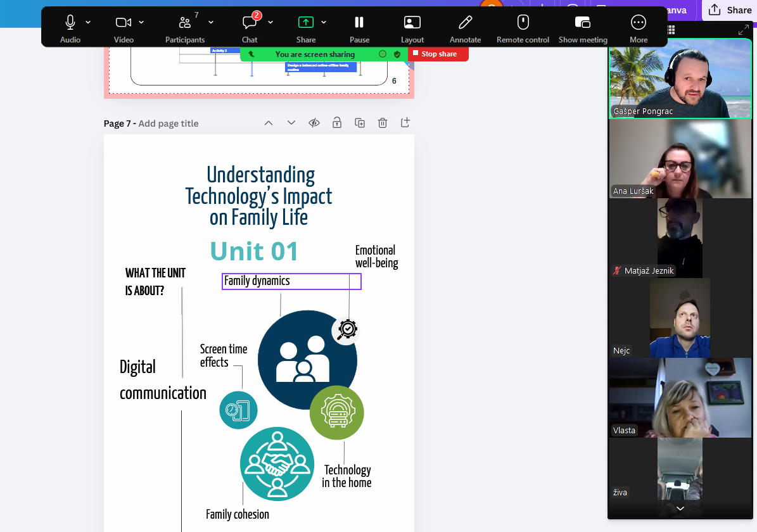The height and width of the screenshot is (532, 757).
Task: Open the More menu in meeting toolbar
Action: pyautogui.click(x=638, y=28)
